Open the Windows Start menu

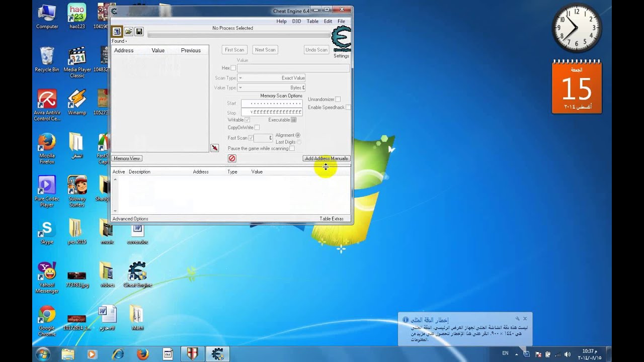43,354
